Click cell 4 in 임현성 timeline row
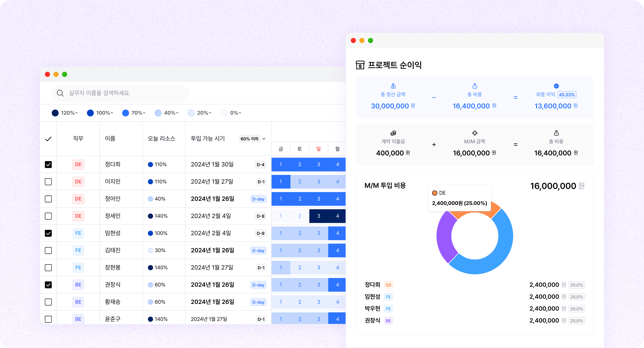 337,233
